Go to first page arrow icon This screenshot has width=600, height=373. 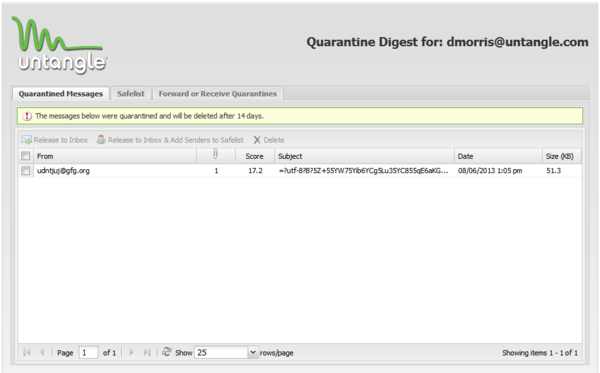point(27,352)
